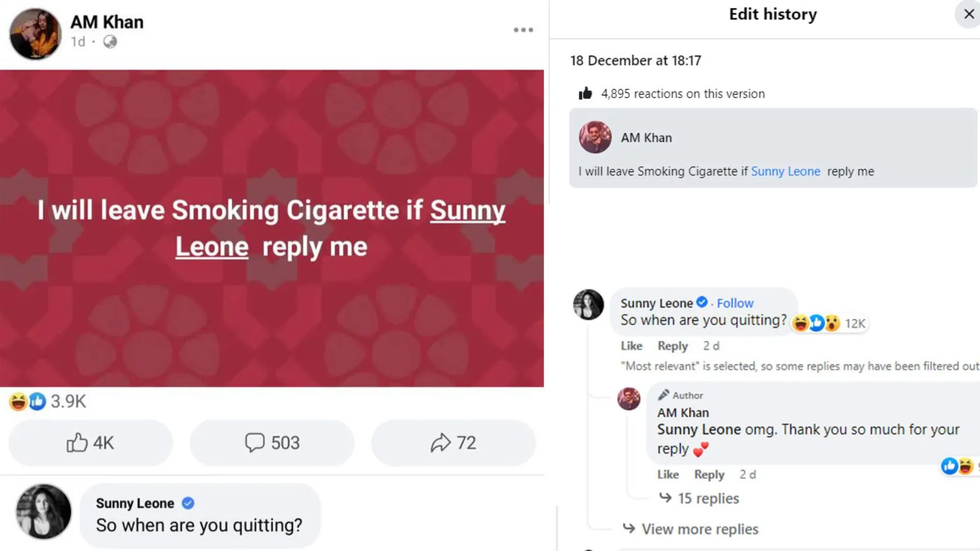Follow Sunny Leone from her comment
Viewport: 980px width, 551px height.
(x=735, y=303)
